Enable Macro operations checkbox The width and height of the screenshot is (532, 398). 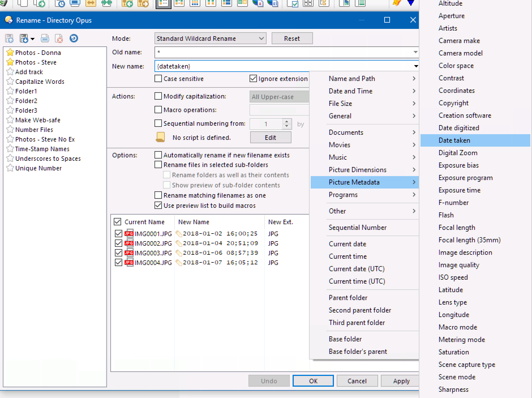[x=158, y=110]
